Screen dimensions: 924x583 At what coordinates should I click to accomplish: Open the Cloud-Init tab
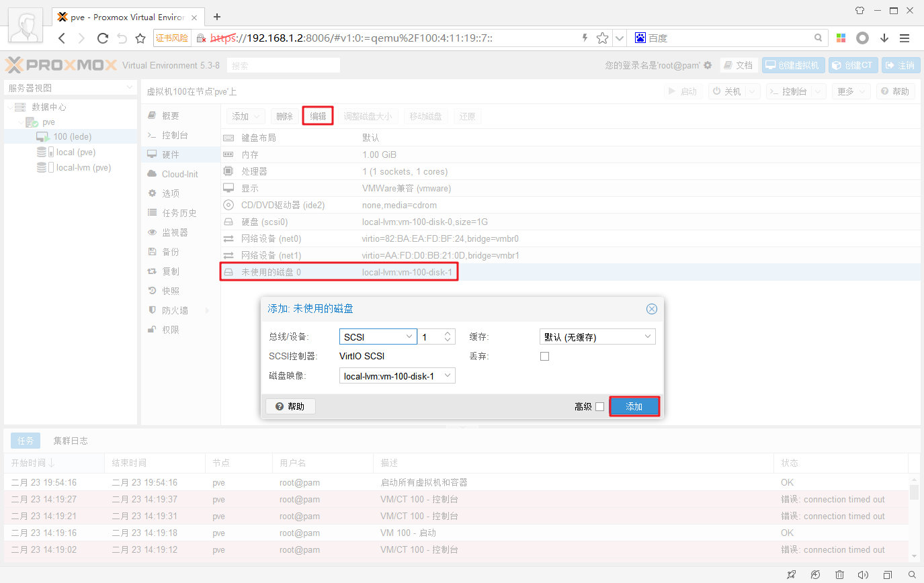pyautogui.click(x=179, y=174)
